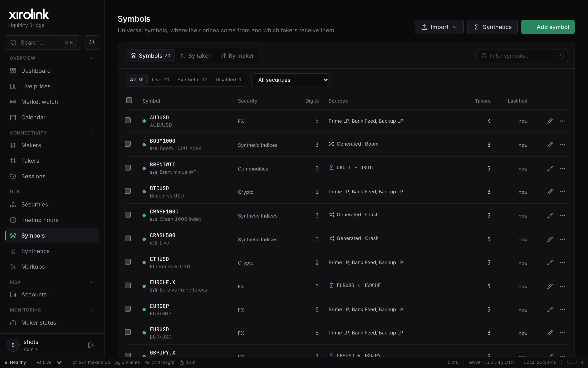This screenshot has width=588, height=368.
Task: Check the BOOM1000 row checkbox
Action: point(128,144)
